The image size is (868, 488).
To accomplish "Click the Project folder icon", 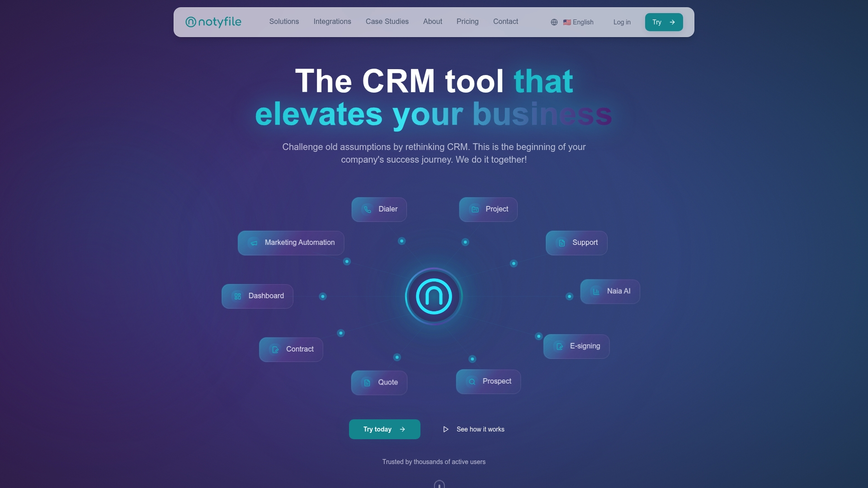I will click(475, 210).
